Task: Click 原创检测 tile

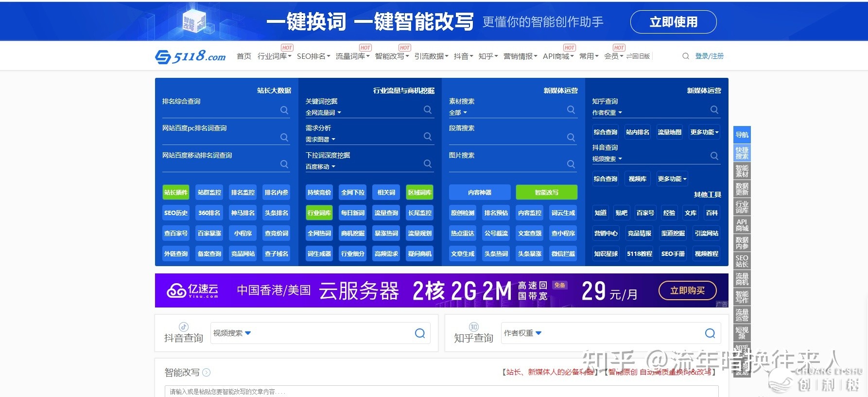Action: [463, 213]
